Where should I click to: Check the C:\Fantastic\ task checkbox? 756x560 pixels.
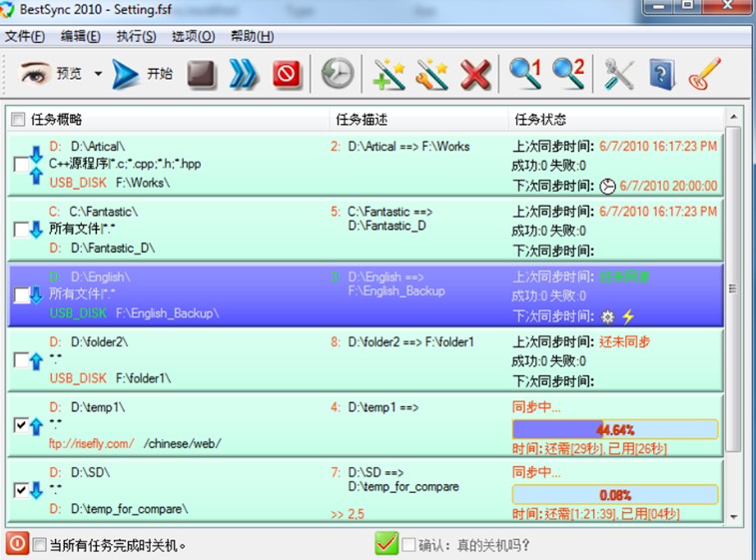(21, 230)
